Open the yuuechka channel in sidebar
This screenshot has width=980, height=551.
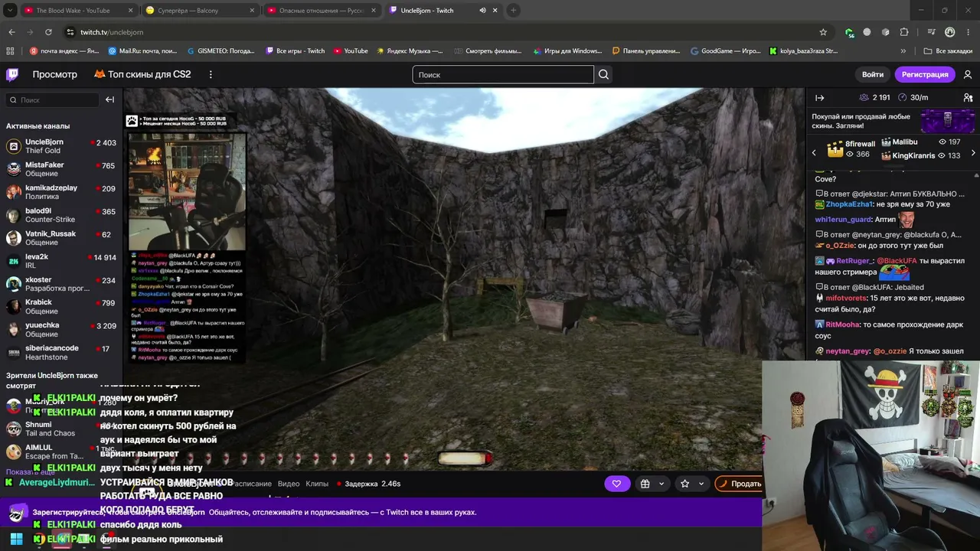coord(61,330)
